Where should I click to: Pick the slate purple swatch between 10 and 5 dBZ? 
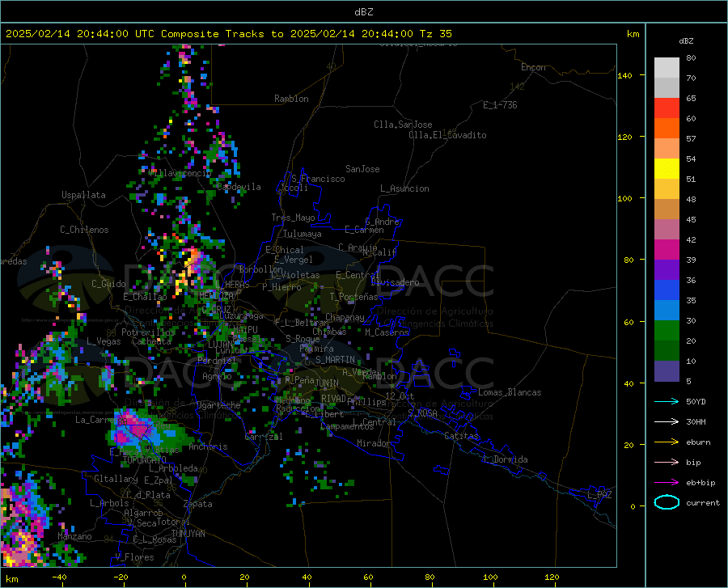coord(667,371)
